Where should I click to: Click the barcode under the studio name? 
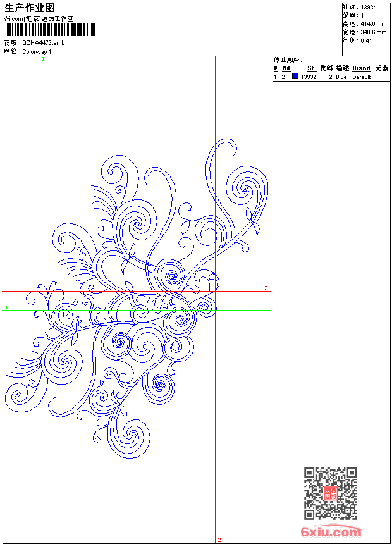point(49,30)
